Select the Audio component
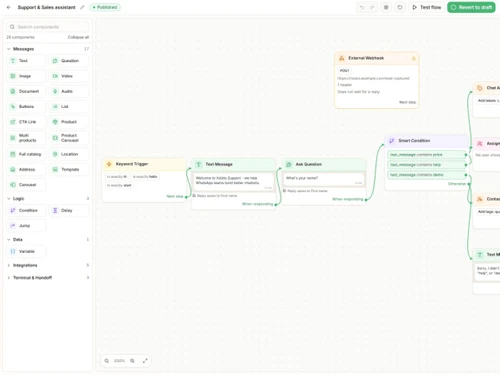Screen dimensions: 500x375 69,91
